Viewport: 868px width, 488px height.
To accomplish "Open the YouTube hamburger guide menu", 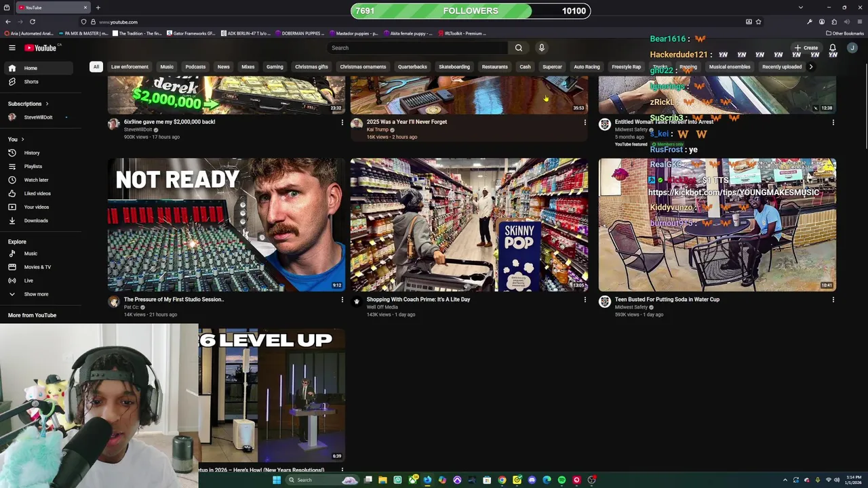I will (12, 47).
